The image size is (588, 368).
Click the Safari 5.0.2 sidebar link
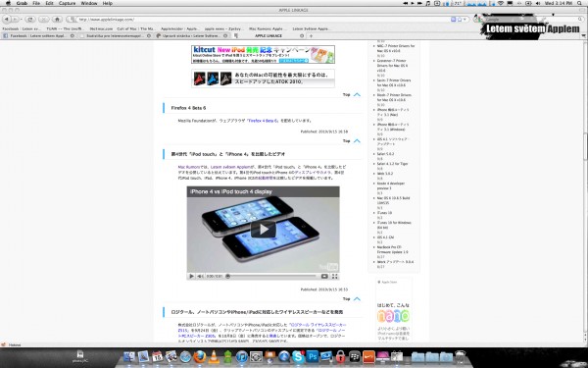tap(385, 154)
